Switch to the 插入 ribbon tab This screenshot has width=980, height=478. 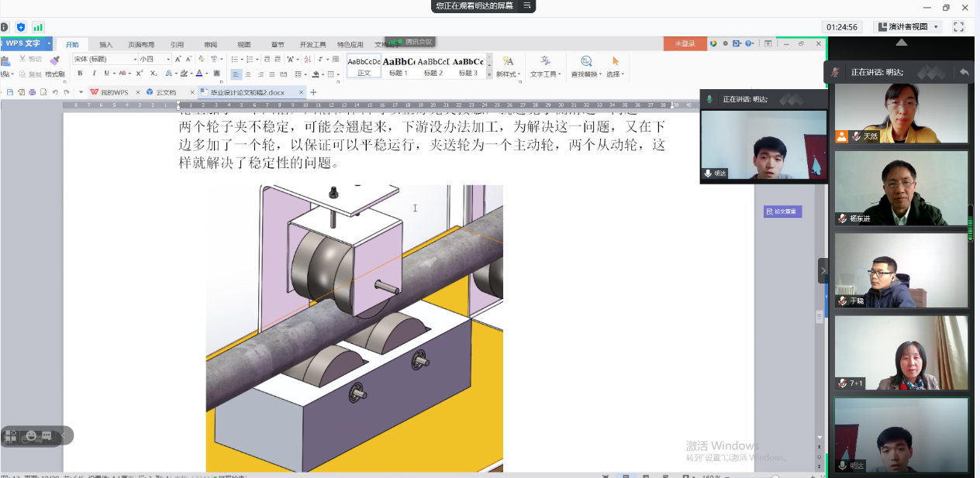(x=106, y=45)
